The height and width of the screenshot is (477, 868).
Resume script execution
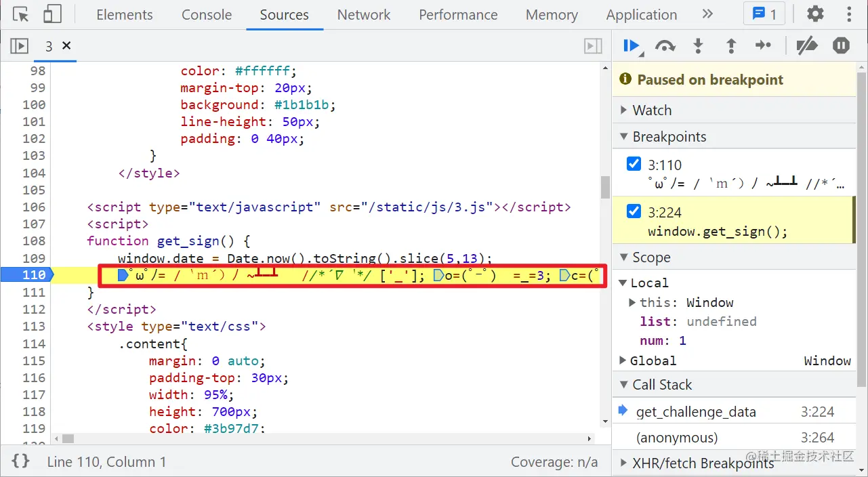click(632, 46)
